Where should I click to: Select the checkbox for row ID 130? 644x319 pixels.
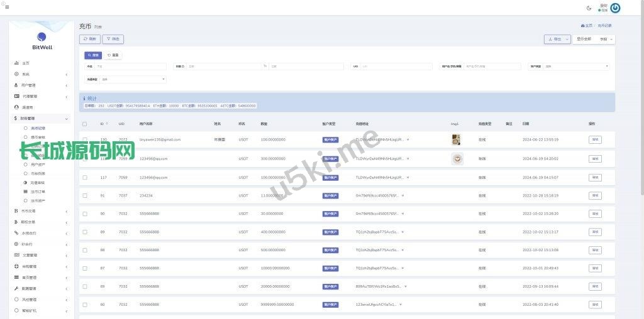[x=85, y=139]
